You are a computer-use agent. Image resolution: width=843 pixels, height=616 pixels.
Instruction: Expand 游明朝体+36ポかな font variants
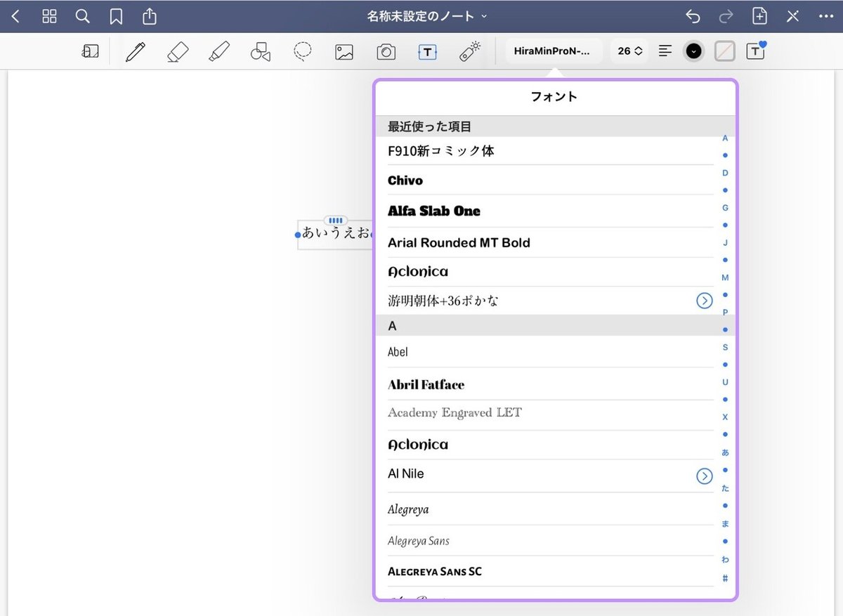(x=704, y=301)
